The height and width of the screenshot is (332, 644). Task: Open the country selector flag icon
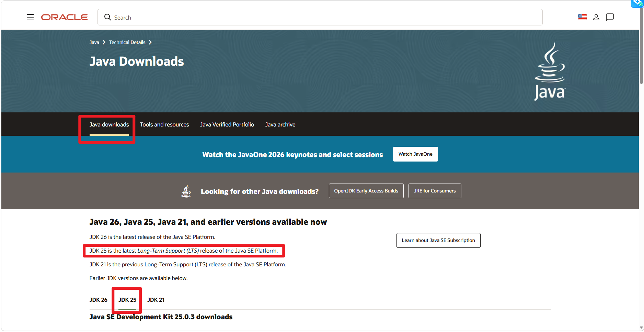[x=582, y=17]
